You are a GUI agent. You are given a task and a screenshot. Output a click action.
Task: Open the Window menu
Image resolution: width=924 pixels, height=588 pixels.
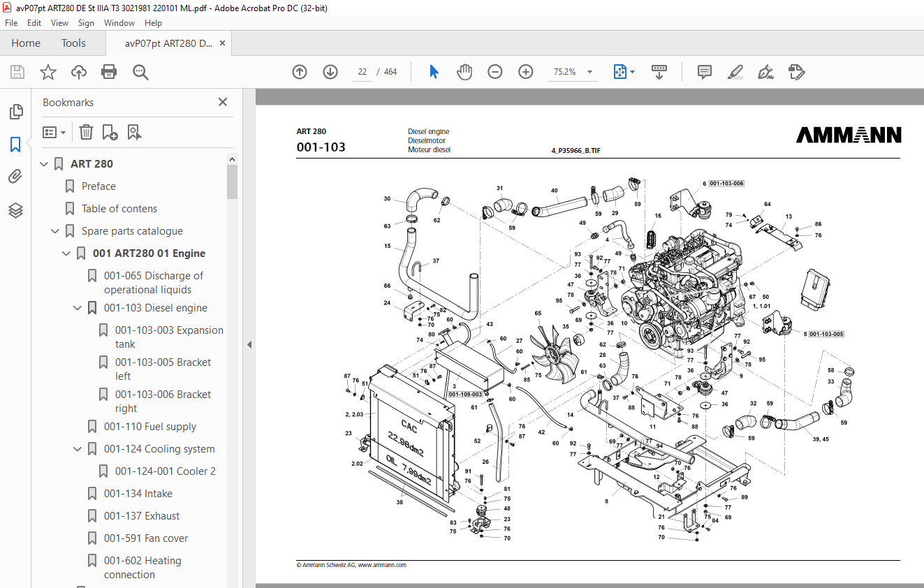click(119, 23)
